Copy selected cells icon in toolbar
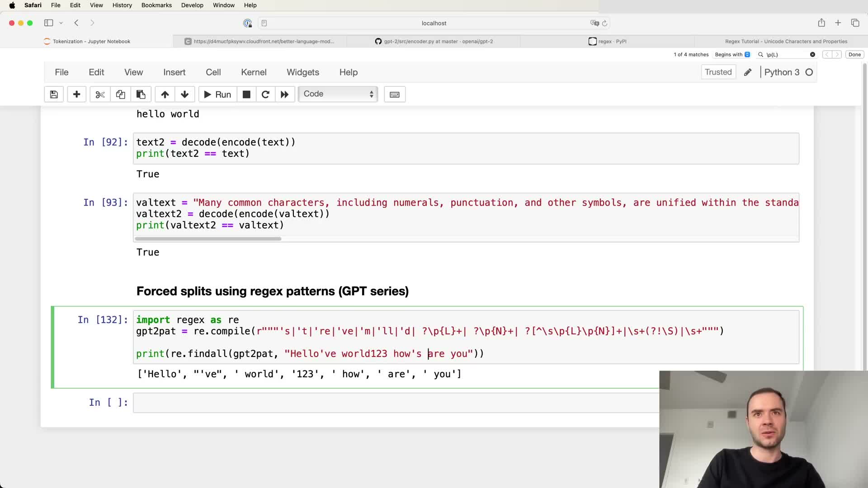 click(x=120, y=94)
